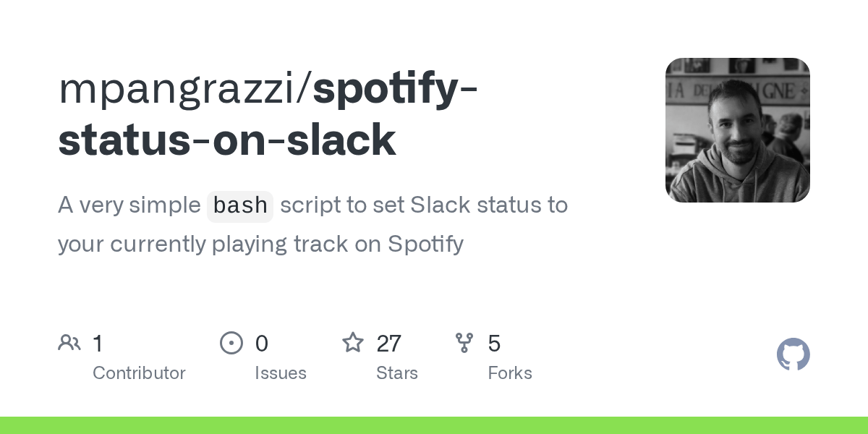Click the green language color bar
This screenshot has width=868, height=434.
434,425
